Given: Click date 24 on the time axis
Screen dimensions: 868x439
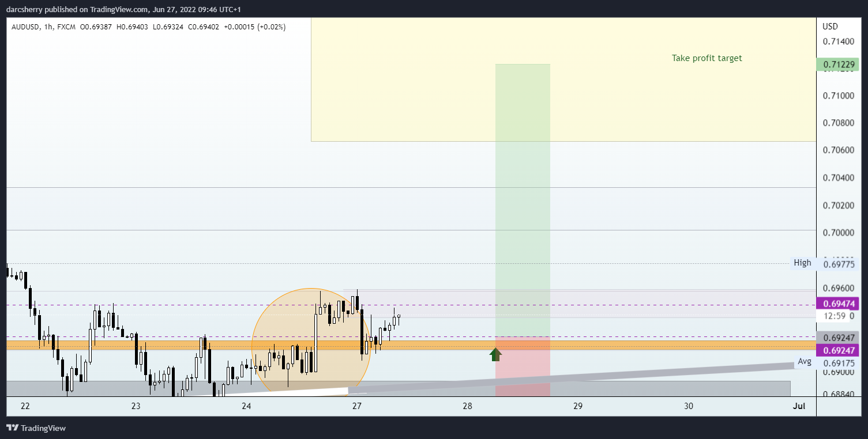Looking at the screenshot, I should [x=246, y=406].
